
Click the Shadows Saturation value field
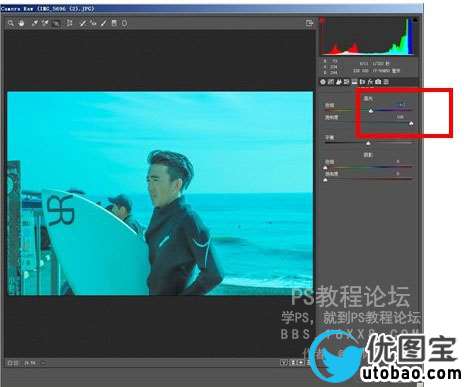pyautogui.click(x=398, y=174)
